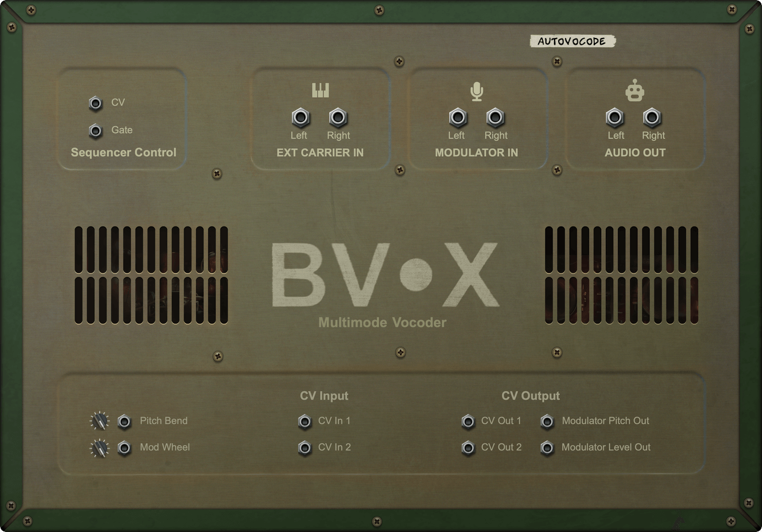762x532 pixels.
Task: Enable the CV In 1 connection
Action: (305, 421)
